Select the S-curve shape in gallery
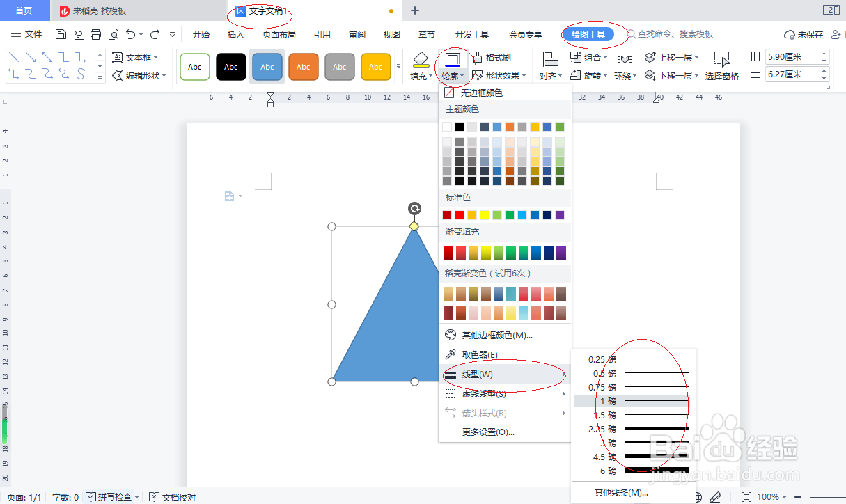846x504 pixels. 81,74
